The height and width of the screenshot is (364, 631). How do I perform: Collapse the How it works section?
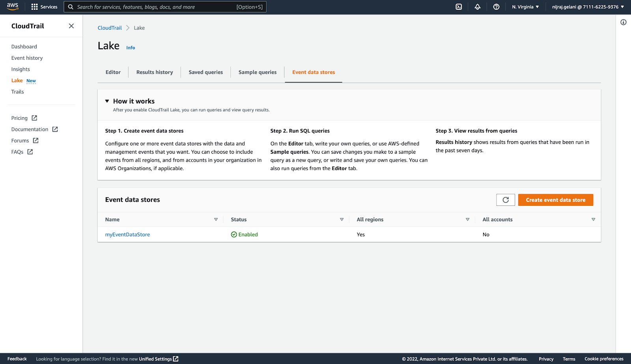pyautogui.click(x=107, y=101)
